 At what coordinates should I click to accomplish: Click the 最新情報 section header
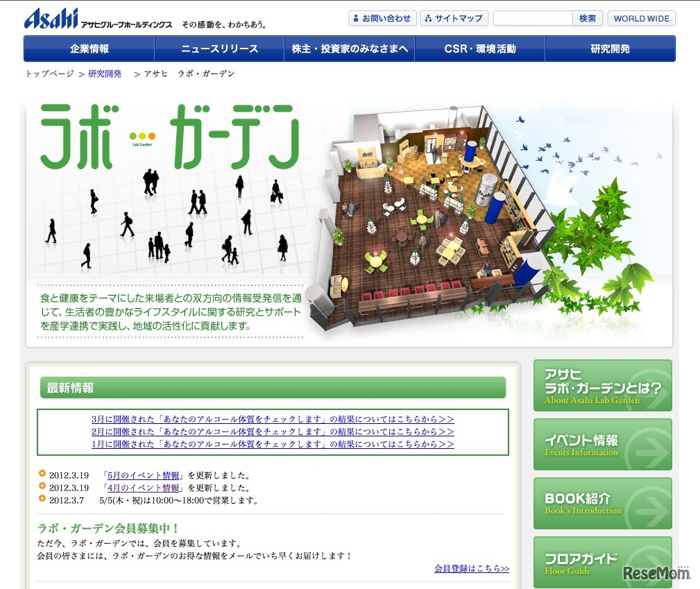click(x=273, y=388)
